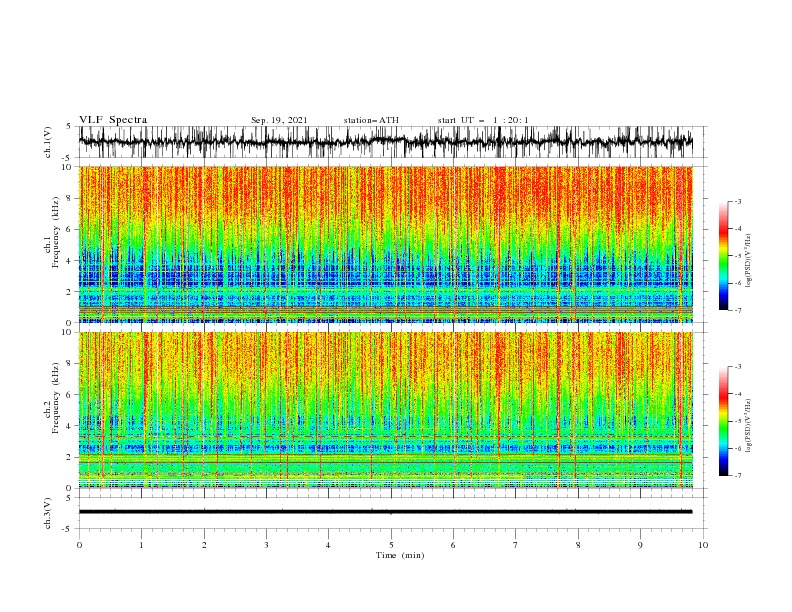Click the ch.1 color scale bar
The image size is (792, 612).
[x=723, y=256]
